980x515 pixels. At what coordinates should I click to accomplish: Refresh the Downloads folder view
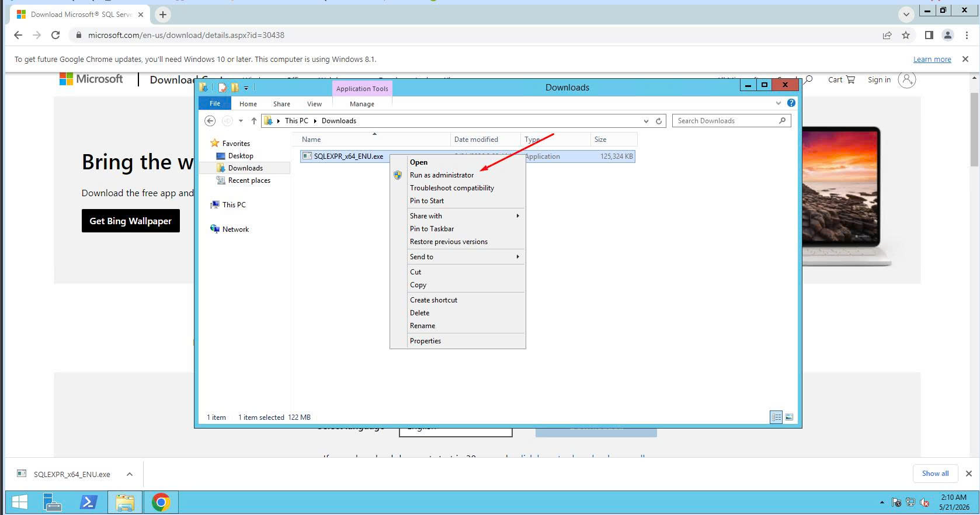click(659, 121)
